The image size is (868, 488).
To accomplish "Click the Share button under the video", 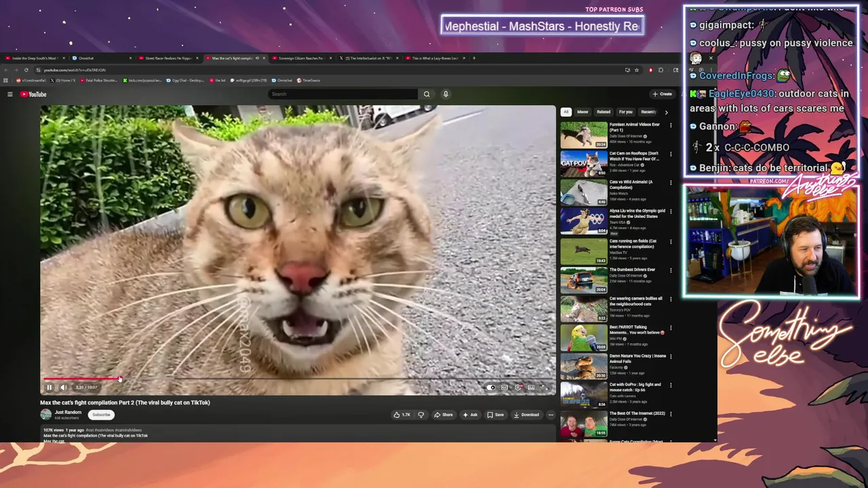I will (x=443, y=415).
